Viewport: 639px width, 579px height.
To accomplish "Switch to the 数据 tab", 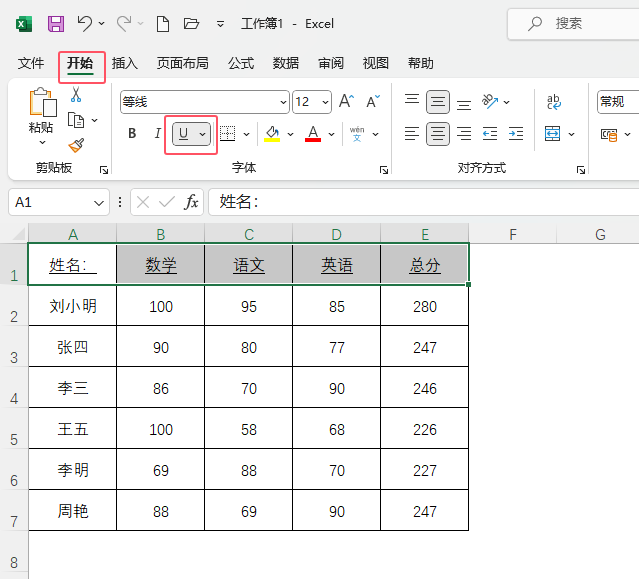I will tap(286, 63).
